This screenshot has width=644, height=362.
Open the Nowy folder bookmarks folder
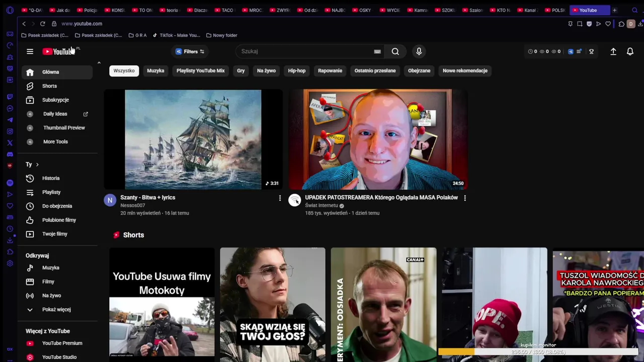tap(221, 35)
